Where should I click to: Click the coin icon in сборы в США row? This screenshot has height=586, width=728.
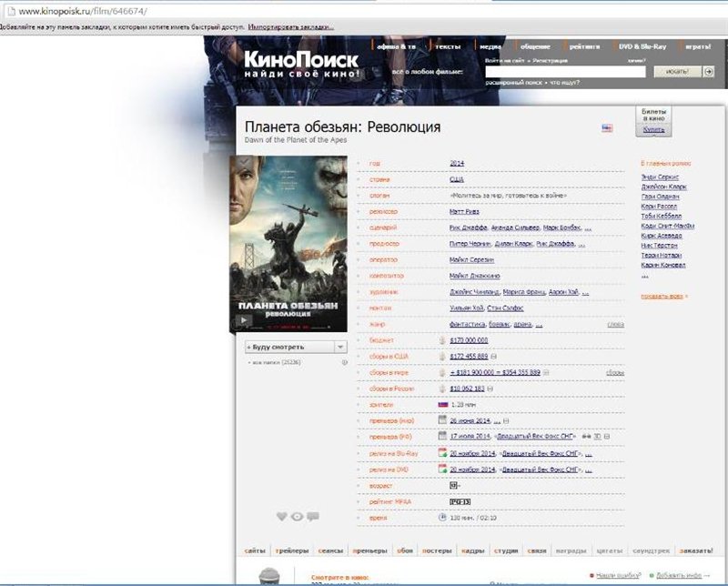442,356
